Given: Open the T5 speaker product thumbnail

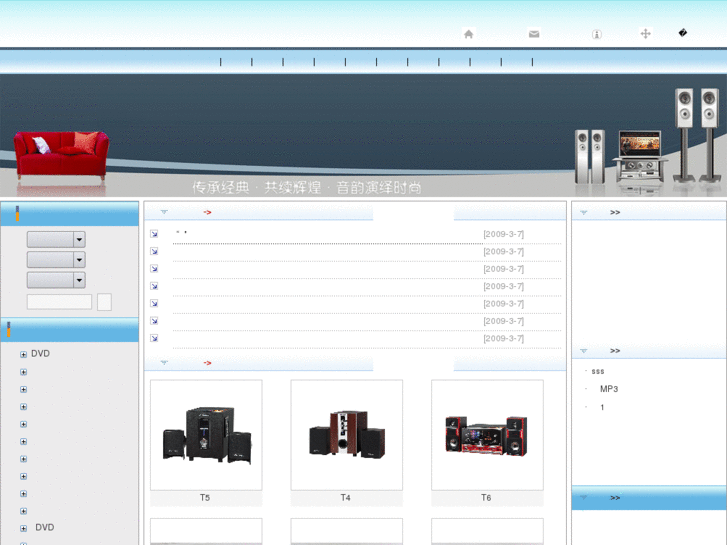Looking at the screenshot, I should tap(206, 434).
